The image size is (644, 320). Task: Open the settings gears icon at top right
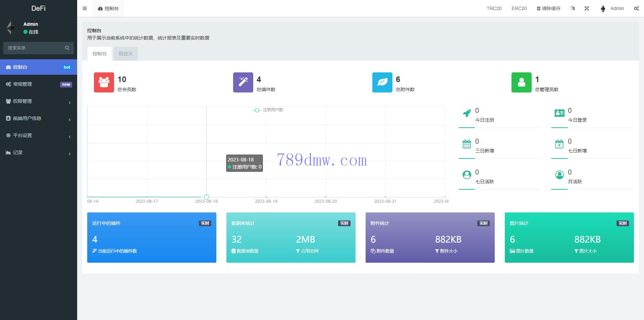point(636,8)
